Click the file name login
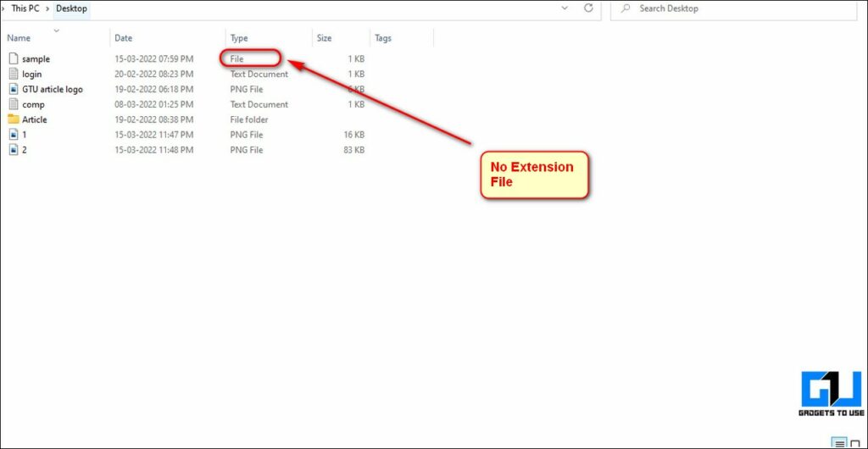The width and height of the screenshot is (868, 449). pyautogui.click(x=32, y=74)
